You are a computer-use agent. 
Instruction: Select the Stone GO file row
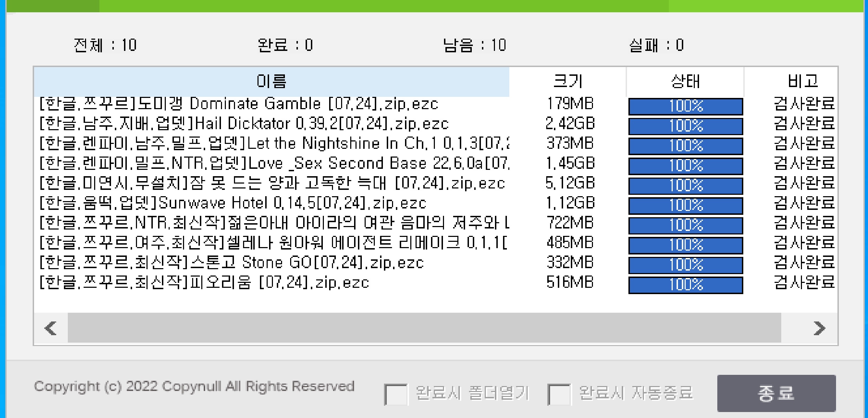point(232,263)
